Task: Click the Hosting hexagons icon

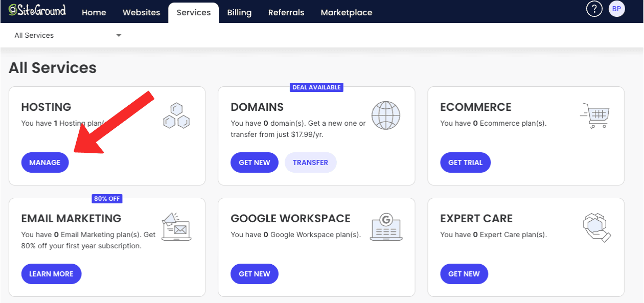Action: [x=176, y=115]
